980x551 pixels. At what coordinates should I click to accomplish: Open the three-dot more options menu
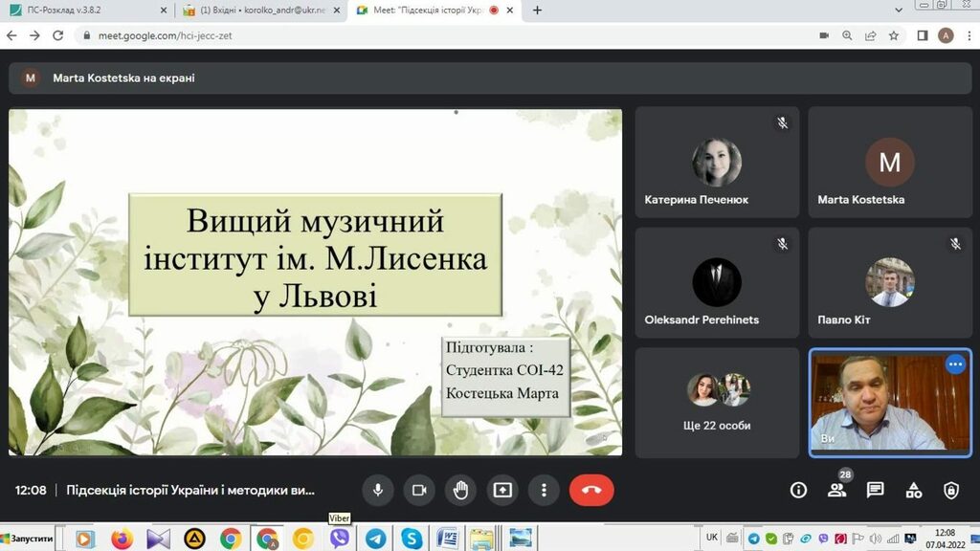(544, 490)
